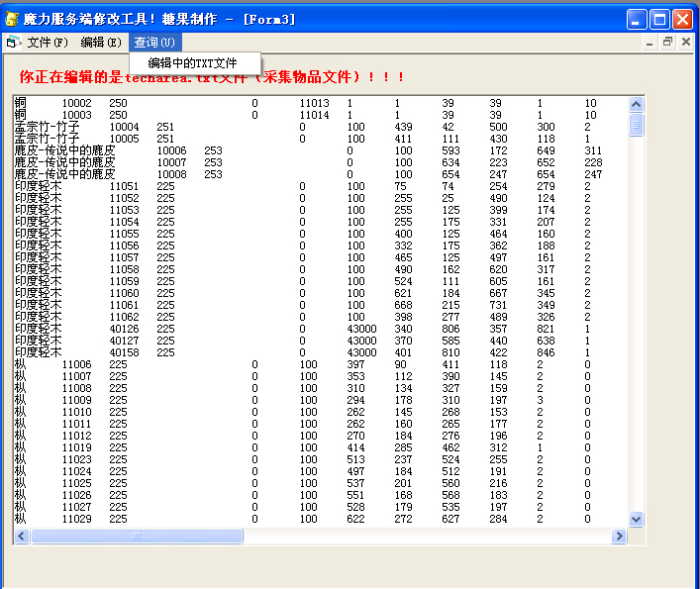The height and width of the screenshot is (589, 700).
Task: Click ID 11029 in the 枞 row
Action: [77, 520]
